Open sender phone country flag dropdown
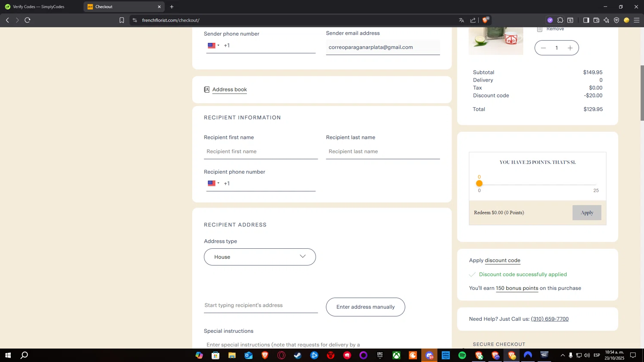 pyautogui.click(x=213, y=45)
